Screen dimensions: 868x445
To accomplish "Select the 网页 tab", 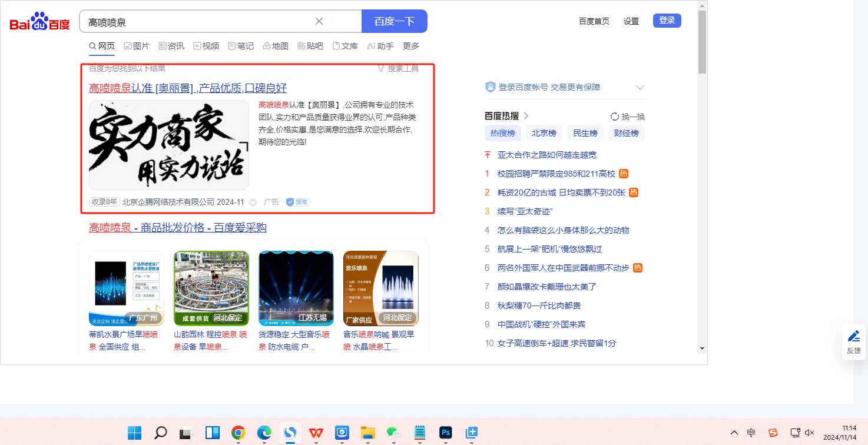I will click(102, 46).
